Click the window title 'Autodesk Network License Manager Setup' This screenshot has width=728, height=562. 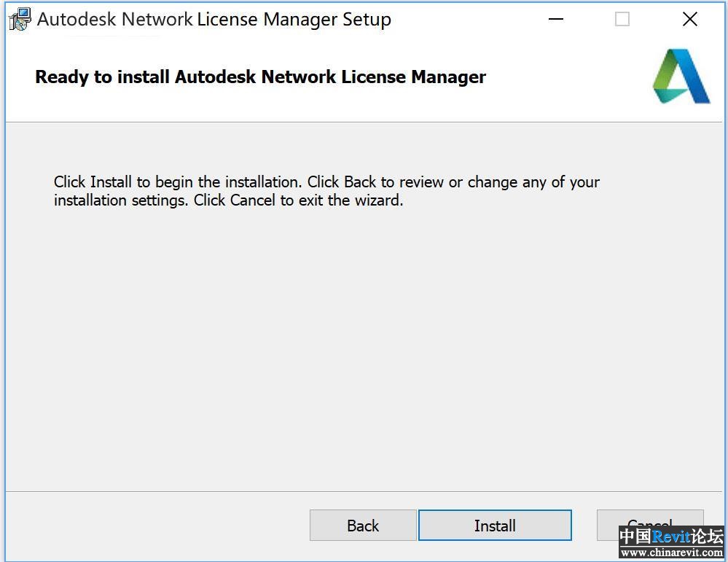tap(214, 20)
